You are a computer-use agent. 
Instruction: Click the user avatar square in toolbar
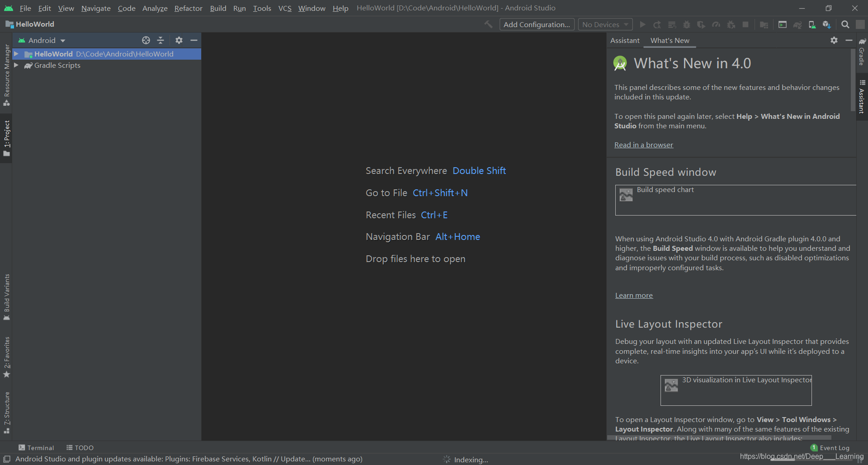[x=860, y=24]
